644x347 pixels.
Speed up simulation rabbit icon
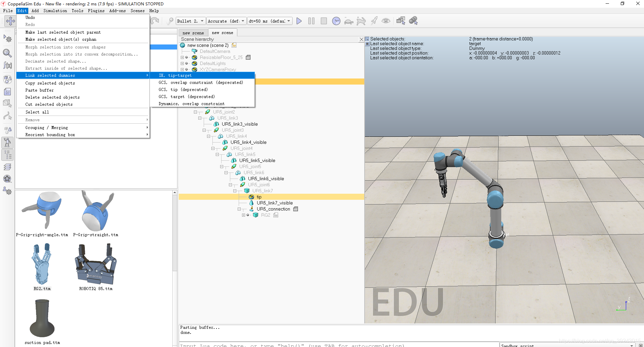pos(361,21)
